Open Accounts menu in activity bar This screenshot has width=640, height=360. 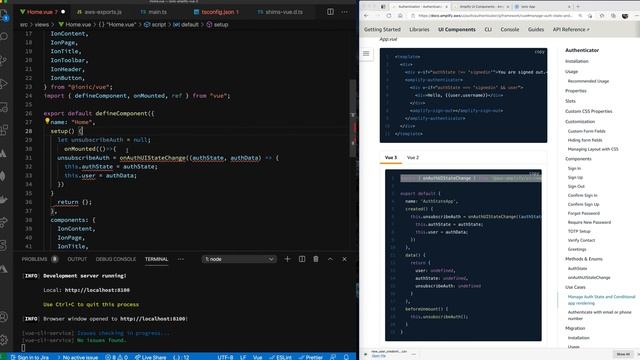(x=4, y=316)
